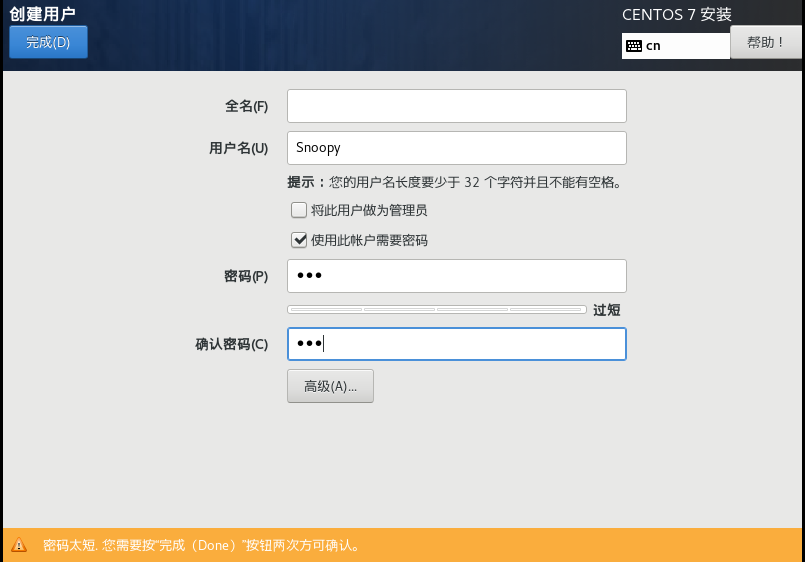
Task: Click the 确认密码(C) confirm password field
Action: (x=456, y=344)
